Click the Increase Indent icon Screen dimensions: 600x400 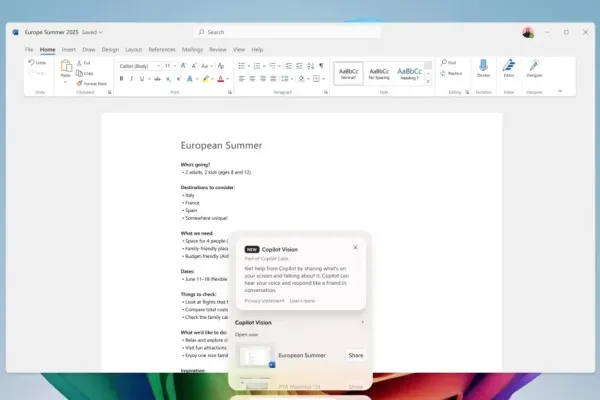click(299, 66)
